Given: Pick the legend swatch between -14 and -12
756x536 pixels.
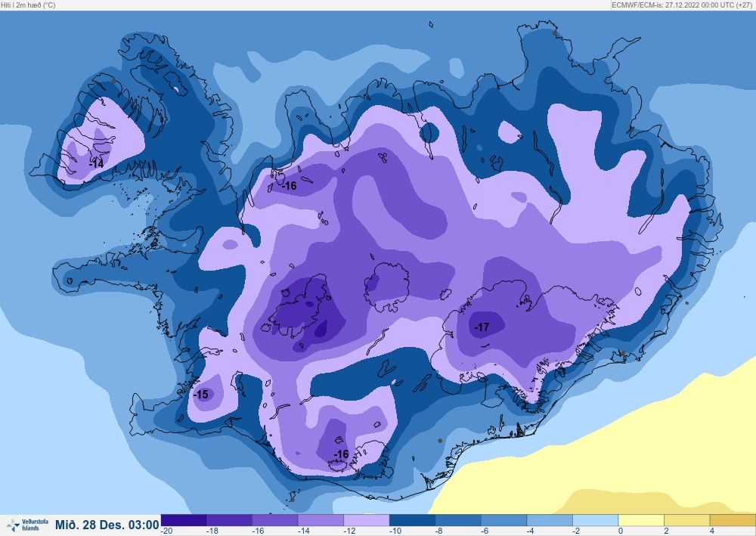Looking at the screenshot, I should [321, 521].
